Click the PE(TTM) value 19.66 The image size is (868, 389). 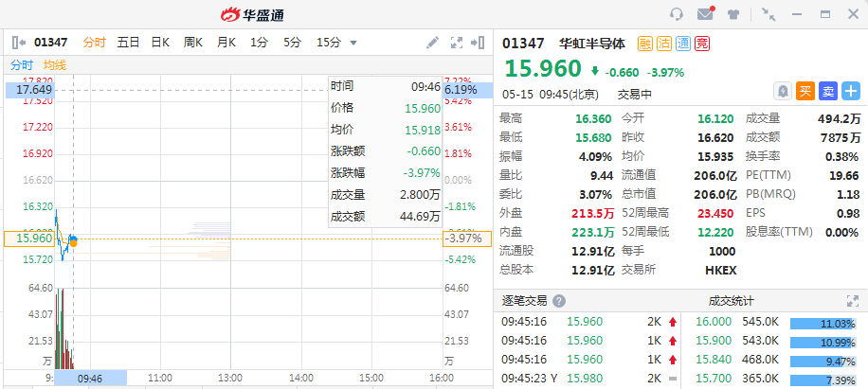pos(846,176)
